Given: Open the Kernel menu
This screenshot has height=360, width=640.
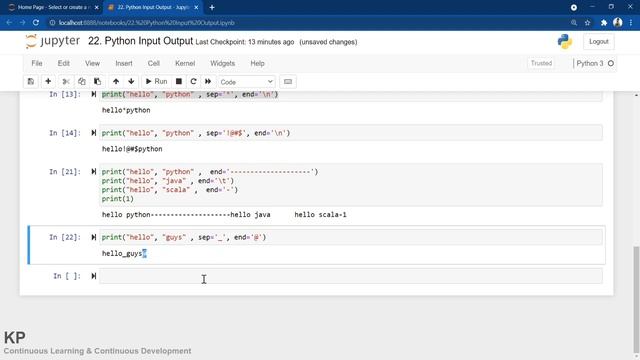Looking at the screenshot, I should [185, 63].
